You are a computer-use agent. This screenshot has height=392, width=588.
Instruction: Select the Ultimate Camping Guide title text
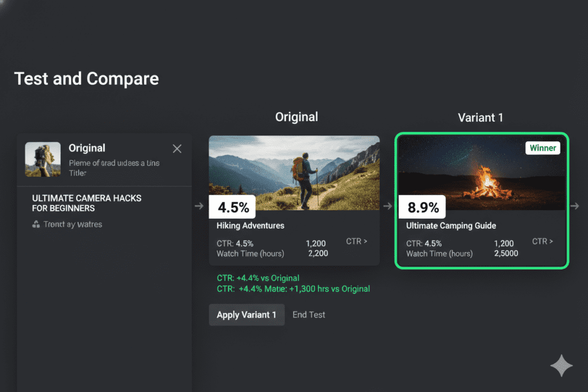(451, 226)
